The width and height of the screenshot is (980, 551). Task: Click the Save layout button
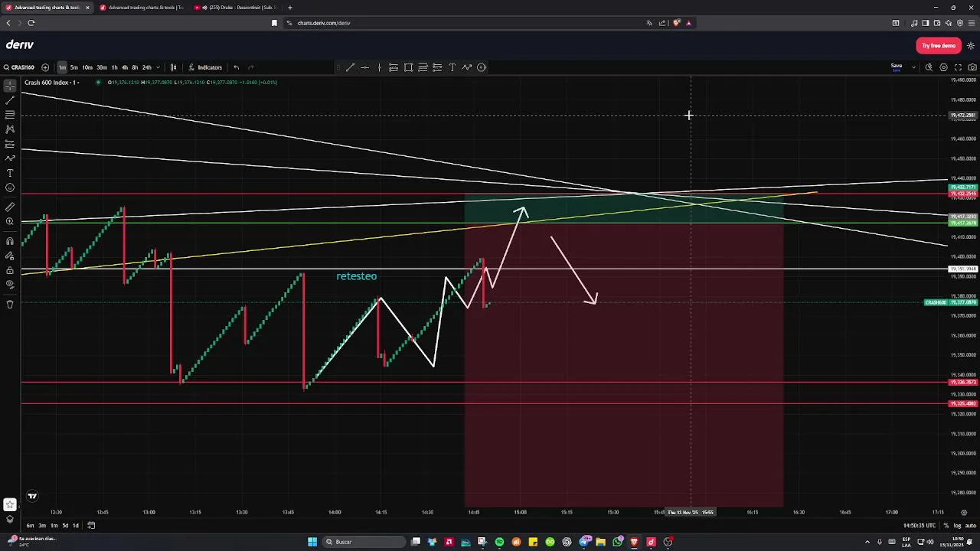coord(897,67)
